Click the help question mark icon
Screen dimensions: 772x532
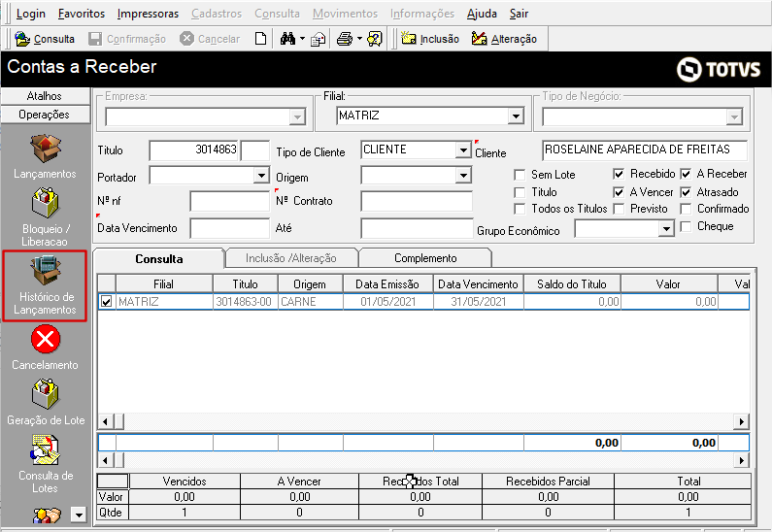(375, 39)
